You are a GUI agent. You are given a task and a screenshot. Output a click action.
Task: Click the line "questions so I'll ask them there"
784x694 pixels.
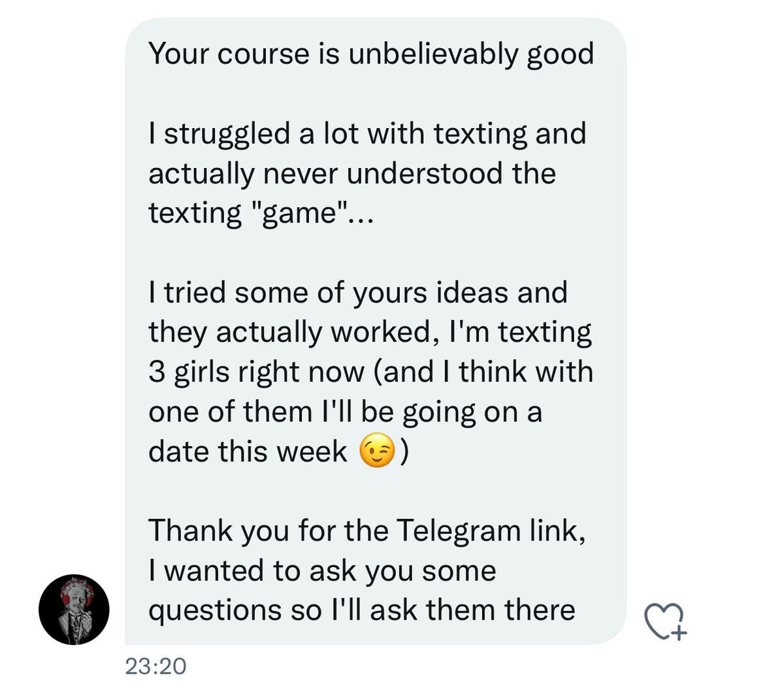(x=361, y=610)
